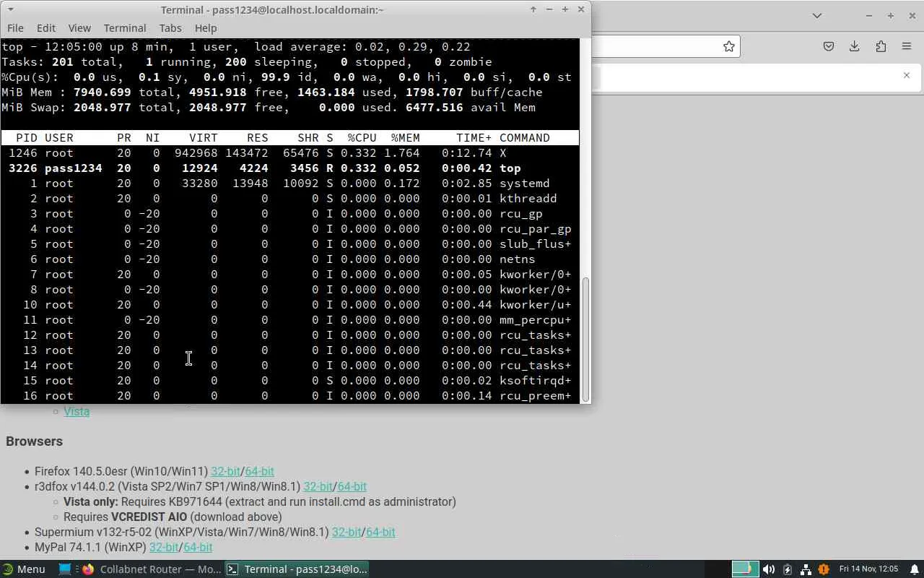Open the Pocket save icon in Firefox

coord(829,46)
